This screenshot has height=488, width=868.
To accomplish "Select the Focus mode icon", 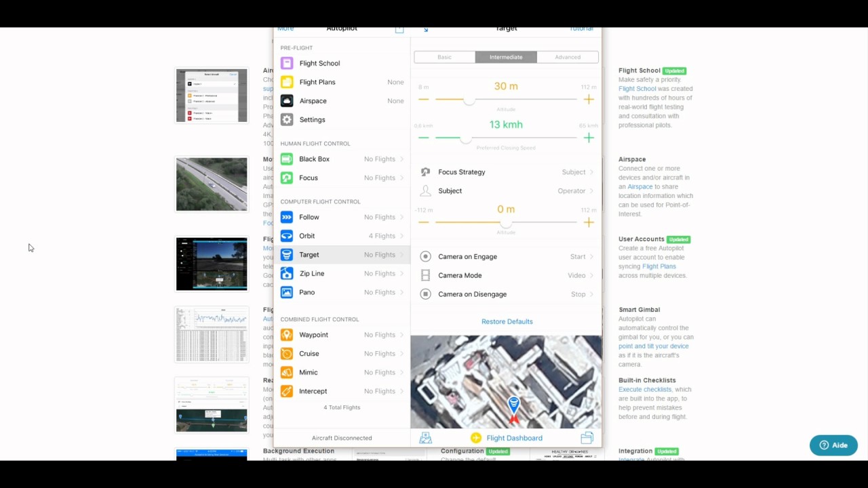I will (287, 178).
